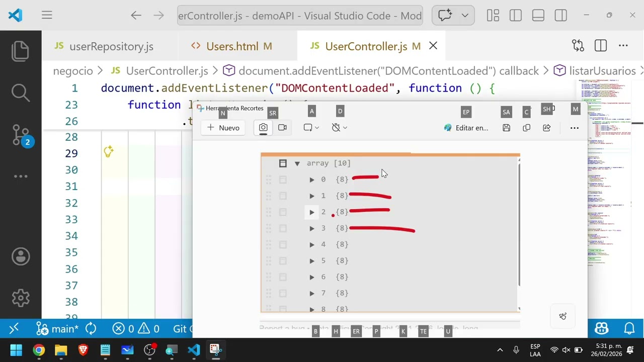Click Editar en... in Snipping Tool
Image resolution: width=644 pixels, height=362 pixels.
tap(466, 128)
